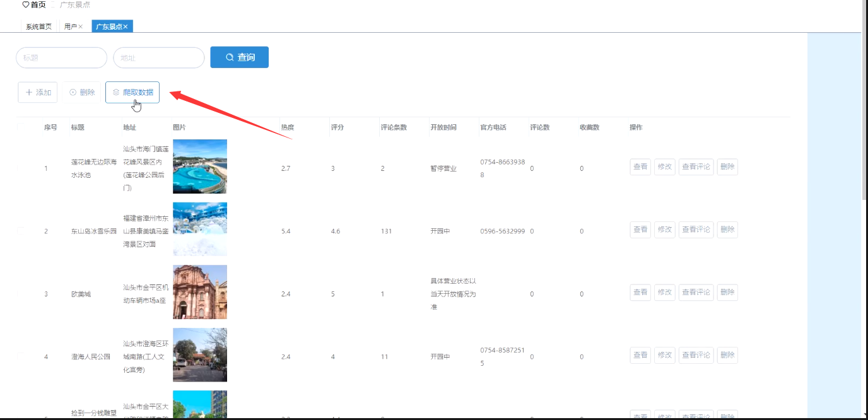Edit 东山岛冰雪乐园 with 修改

(x=665, y=230)
